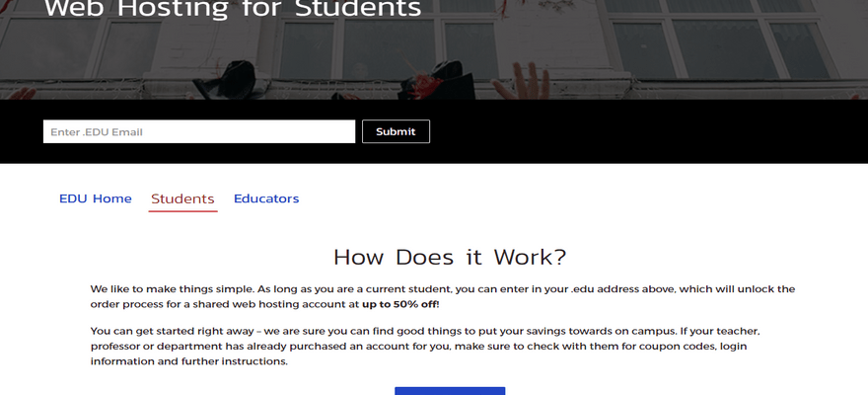Open the EDU Home tab
The height and width of the screenshot is (395, 868).
coord(95,198)
